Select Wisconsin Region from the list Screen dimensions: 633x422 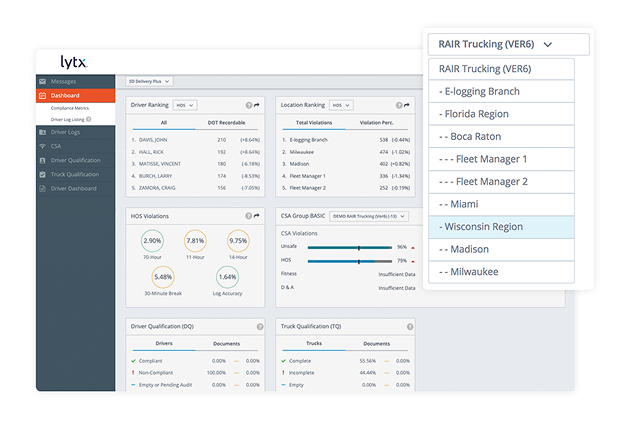(501, 227)
